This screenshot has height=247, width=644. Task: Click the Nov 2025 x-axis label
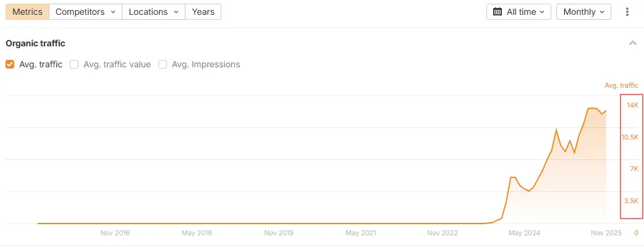tap(606, 233)
